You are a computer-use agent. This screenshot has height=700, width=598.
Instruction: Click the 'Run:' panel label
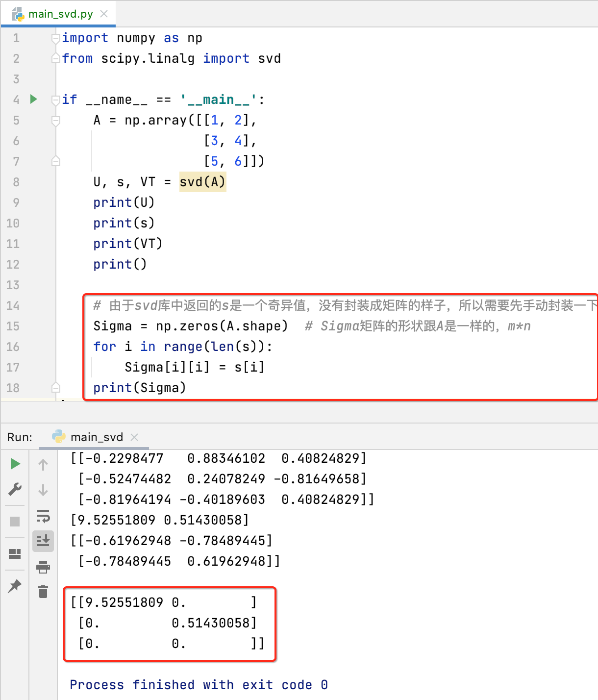click(20, 437)
